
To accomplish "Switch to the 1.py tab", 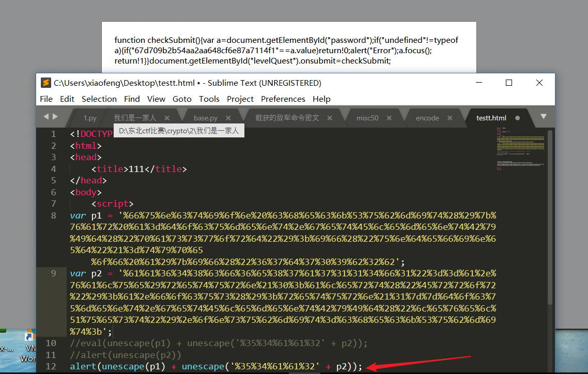I will (x=89, y=118).
